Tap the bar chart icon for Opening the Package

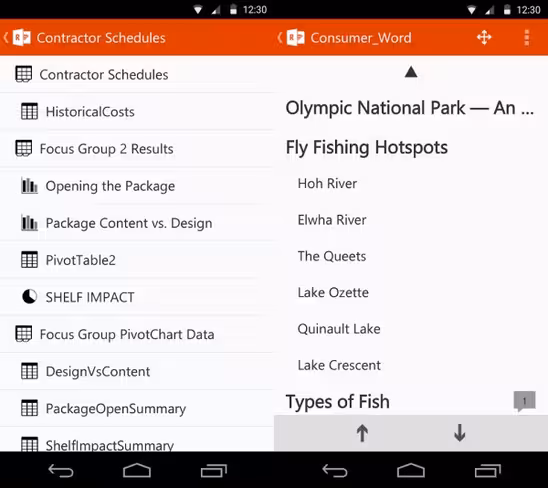tap(29, 186)
